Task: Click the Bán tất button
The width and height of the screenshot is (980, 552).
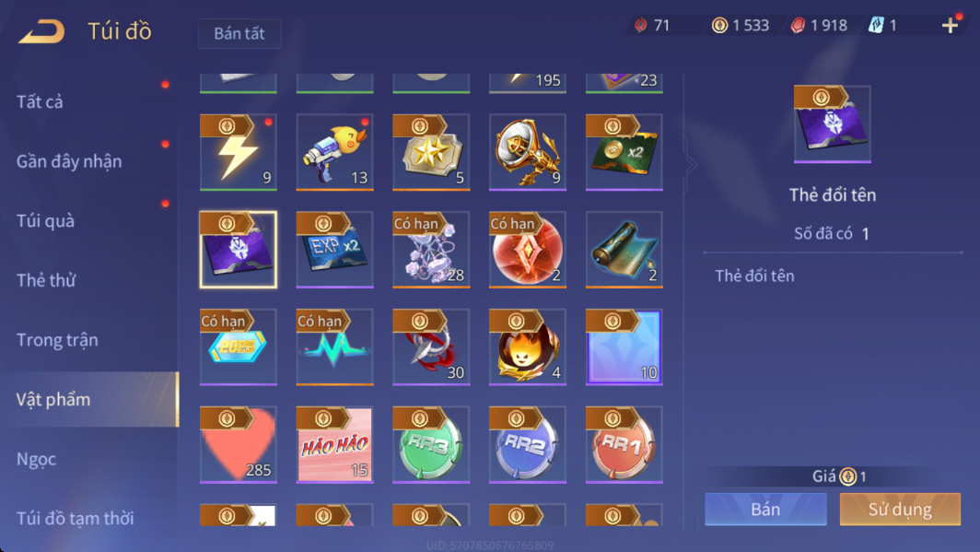Action: tap(239, 33)
